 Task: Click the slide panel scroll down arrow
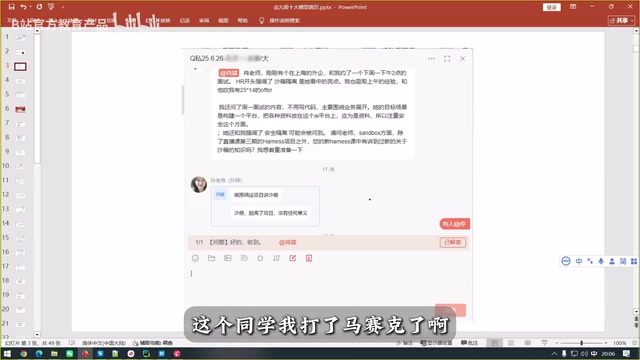point(37,334)
